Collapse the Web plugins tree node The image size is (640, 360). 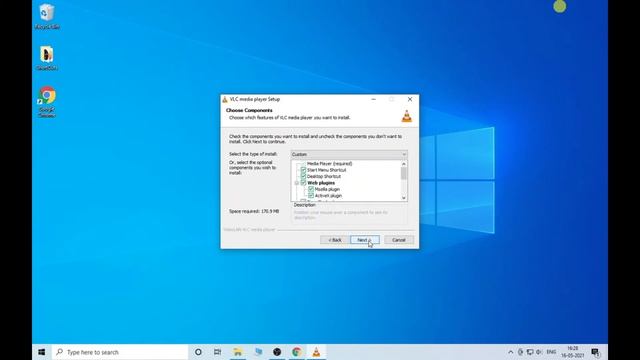click(x=297, y=183)
